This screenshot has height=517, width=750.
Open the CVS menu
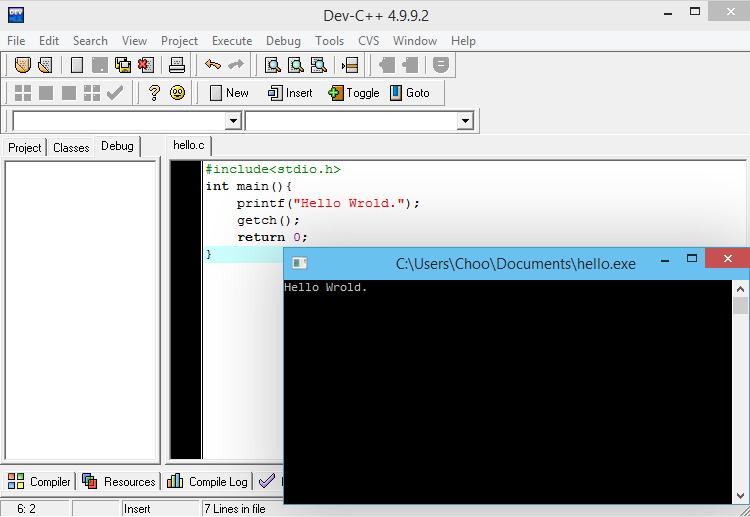pyautogui.click(x=368, y=41)
